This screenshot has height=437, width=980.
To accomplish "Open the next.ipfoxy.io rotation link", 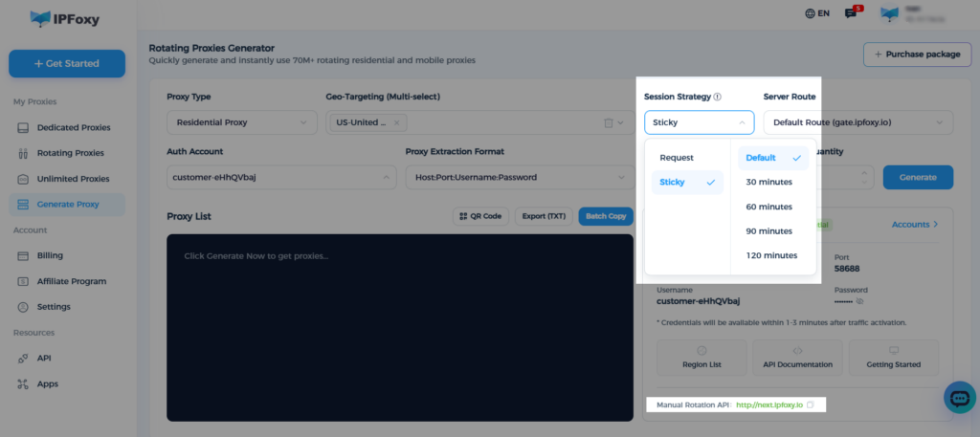I will pyautogui.click(x=769, y=405).
